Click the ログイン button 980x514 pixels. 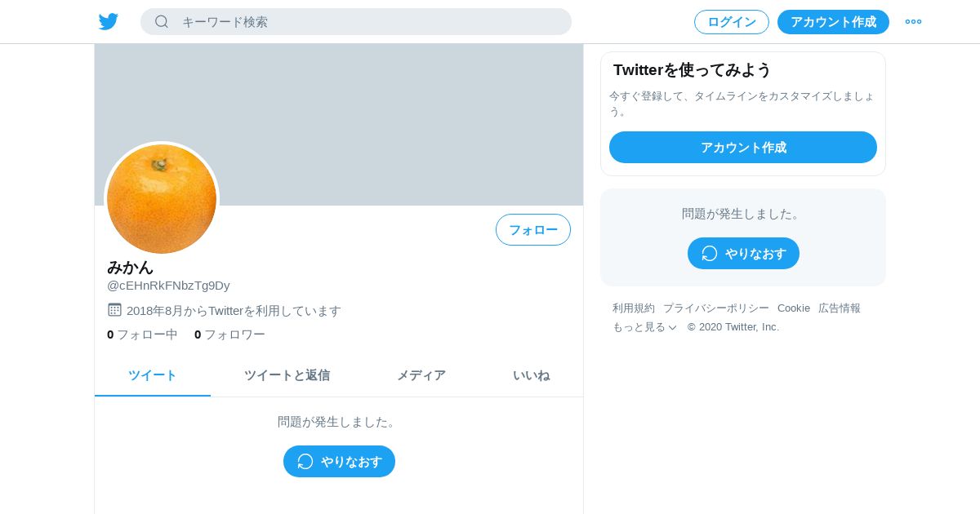tap(732, 22)
